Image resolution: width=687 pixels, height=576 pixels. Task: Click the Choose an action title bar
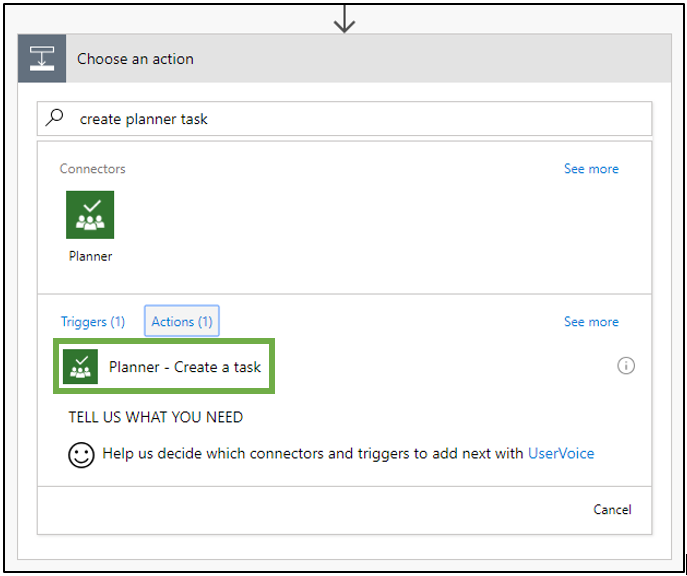tap(344, 58)
